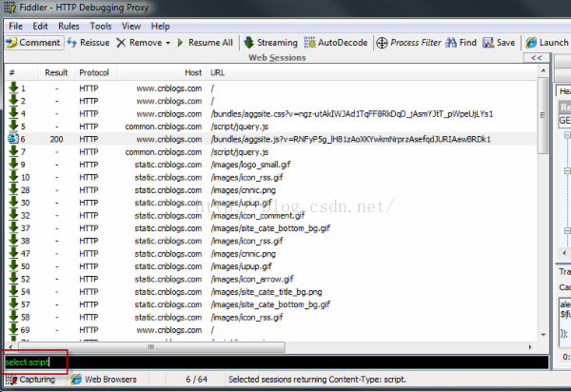571x392 pixels.
Task: Select session 50 download icon
Action: point(13,266)
